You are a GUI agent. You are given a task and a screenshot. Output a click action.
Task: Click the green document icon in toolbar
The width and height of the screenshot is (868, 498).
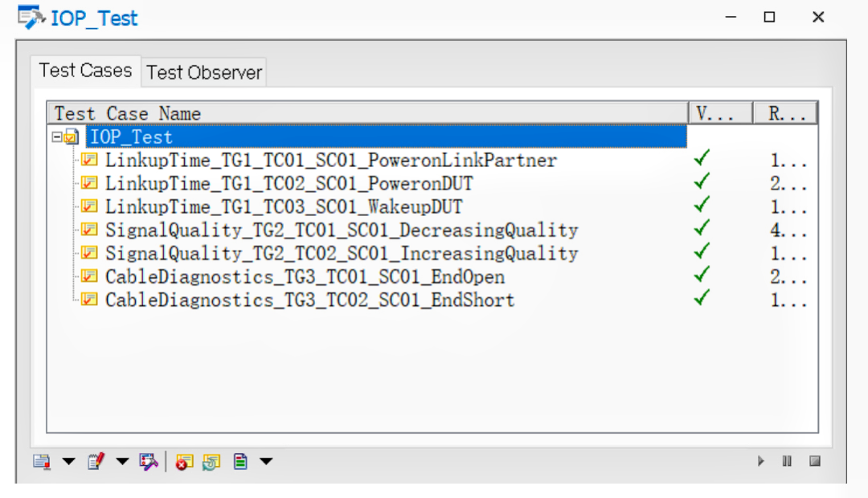pyautogui.click(x=240, y=462)
